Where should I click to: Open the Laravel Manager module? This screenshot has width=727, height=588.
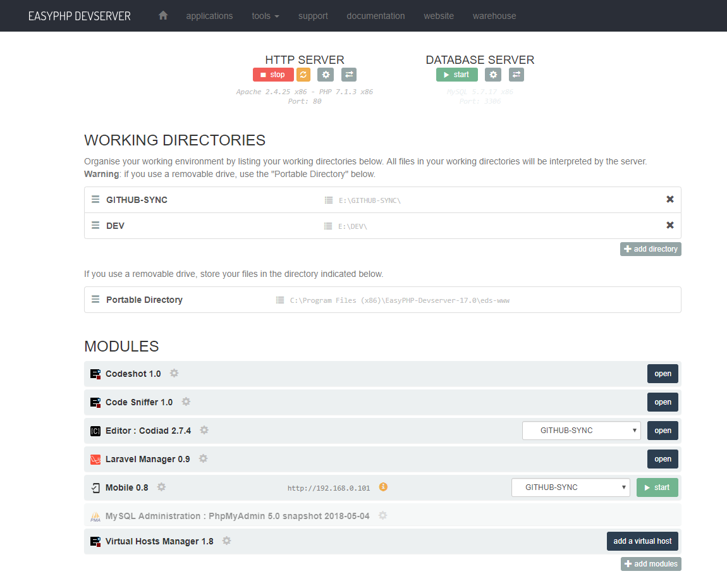coord(663,459)
